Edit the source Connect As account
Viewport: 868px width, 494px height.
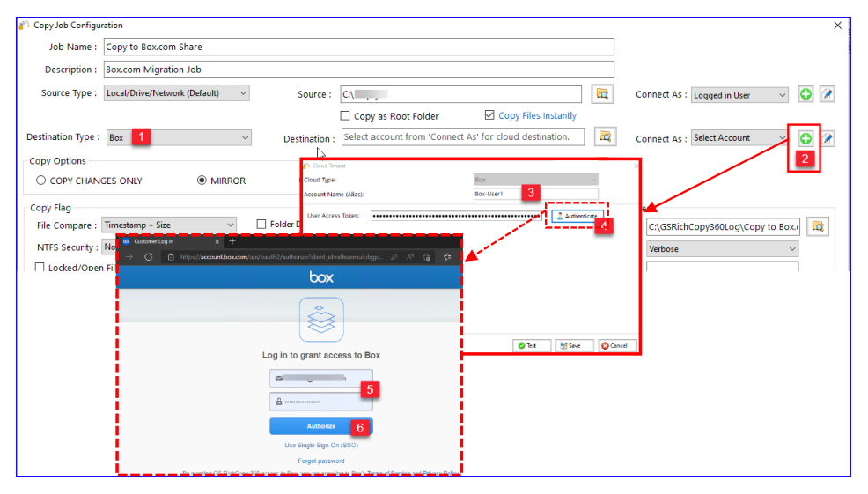point(827,94)
